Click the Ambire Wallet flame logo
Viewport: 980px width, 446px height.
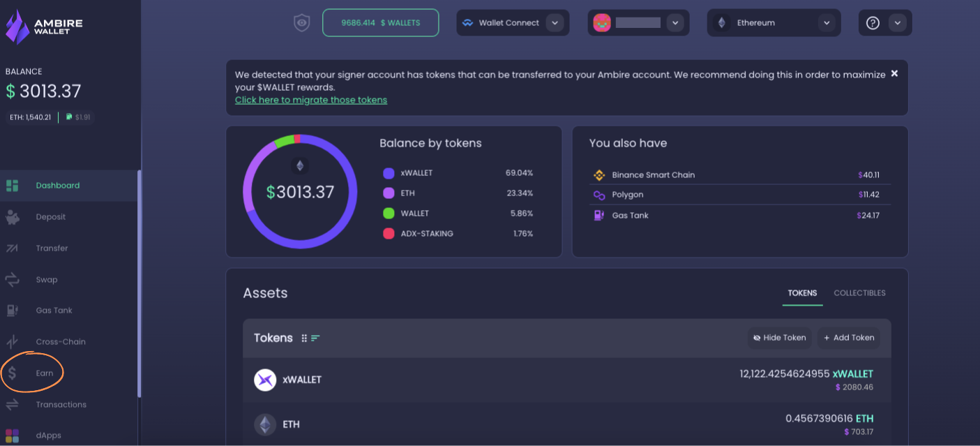tap(17, 27)
